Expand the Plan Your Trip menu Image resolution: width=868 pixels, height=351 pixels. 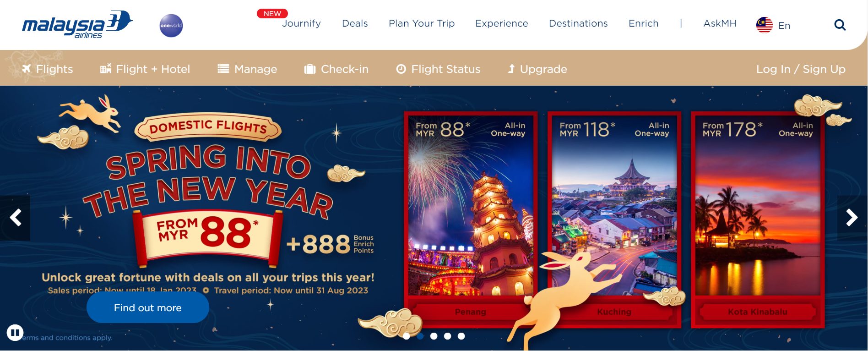click(422, 23)
